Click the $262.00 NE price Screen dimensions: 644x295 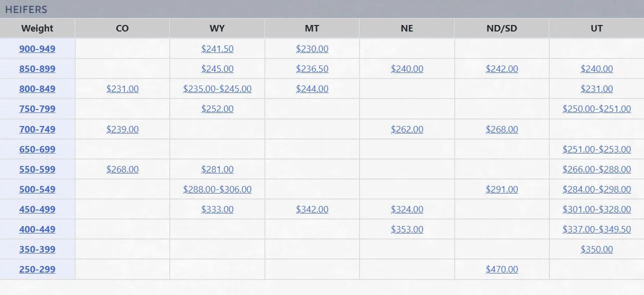coord(407,129)
